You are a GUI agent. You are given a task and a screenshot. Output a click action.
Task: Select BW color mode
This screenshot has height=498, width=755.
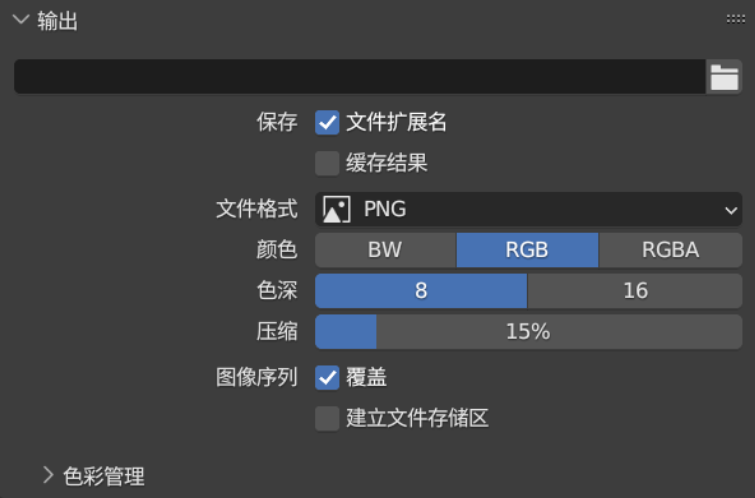point(385,250)
